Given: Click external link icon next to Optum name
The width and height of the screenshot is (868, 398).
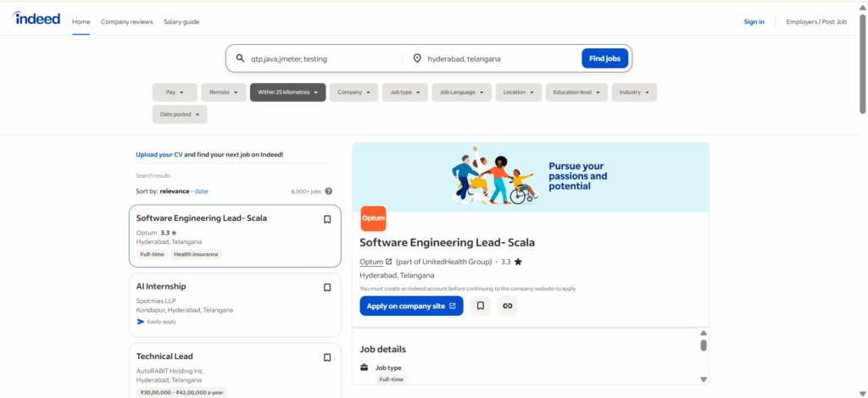Looking at the screenshot, I should click(388, 262).
